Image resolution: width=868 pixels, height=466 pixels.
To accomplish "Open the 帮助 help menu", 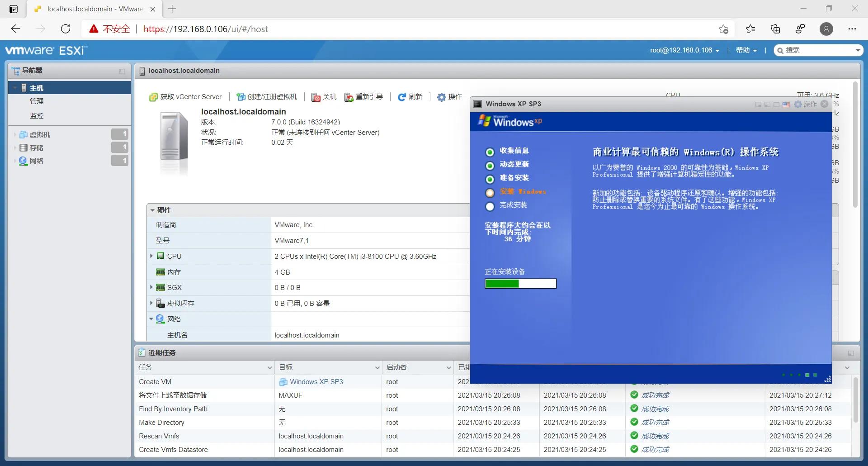I will (743, 50).
